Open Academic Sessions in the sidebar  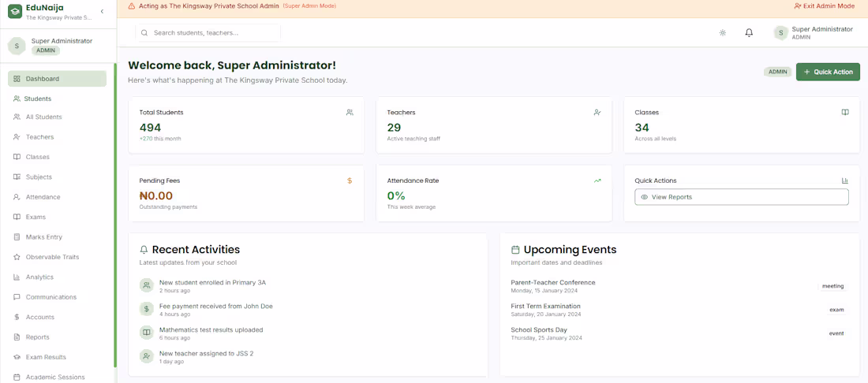[x=57, y=377]
